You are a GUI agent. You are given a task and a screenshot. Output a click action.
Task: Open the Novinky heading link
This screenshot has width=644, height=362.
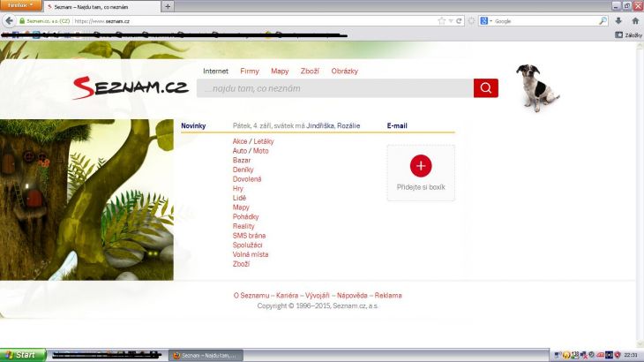[x=193, y=125]
